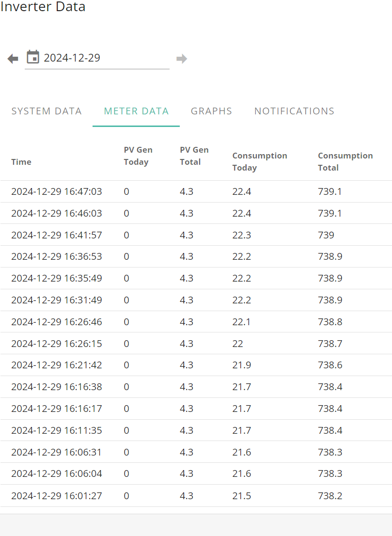
Task: Open the calendar date picker icon
Action: [x=33, y=57]
